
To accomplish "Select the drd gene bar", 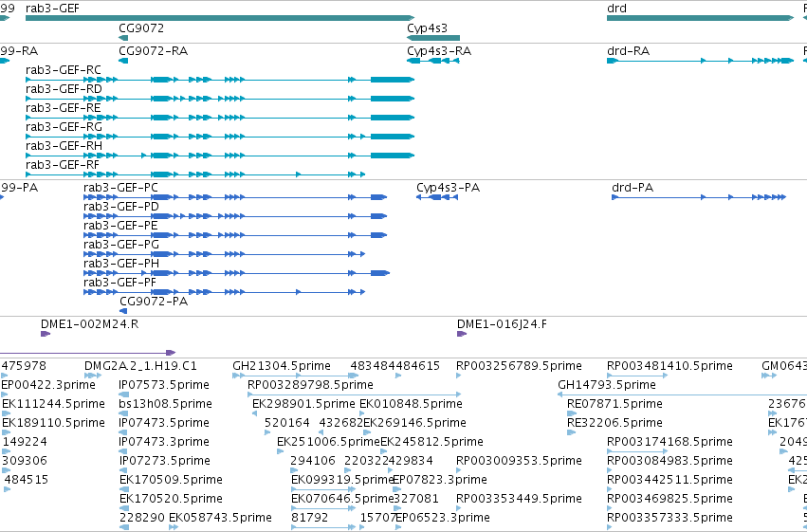I will (701, 18).
